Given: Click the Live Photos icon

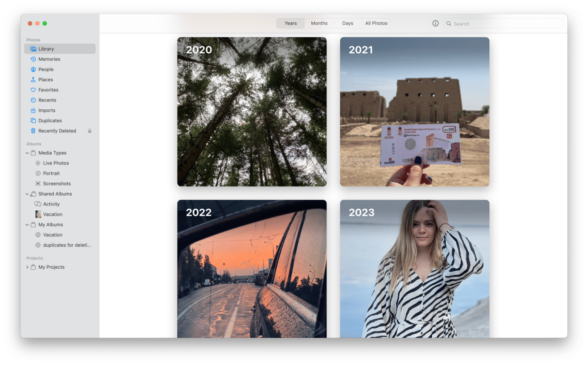Looking at the screenshot, I should tap(38, 163).
